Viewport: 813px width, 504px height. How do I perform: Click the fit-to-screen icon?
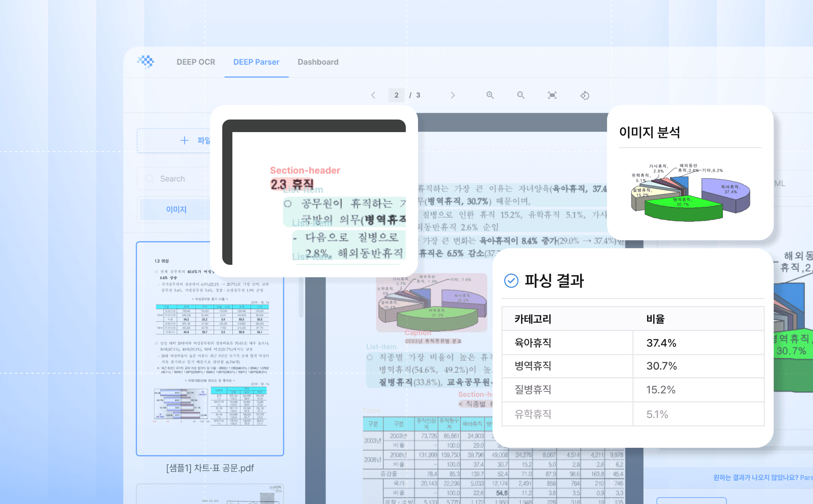coord(552,95)
